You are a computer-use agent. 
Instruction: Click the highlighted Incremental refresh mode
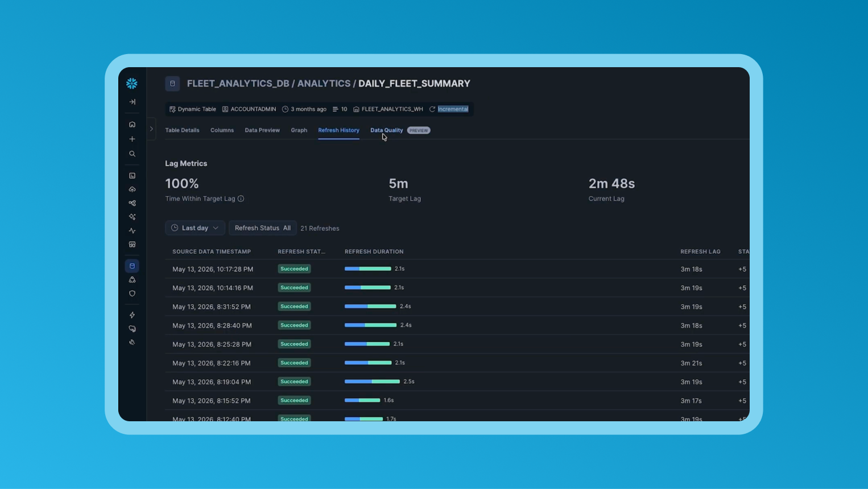[453, 109]
